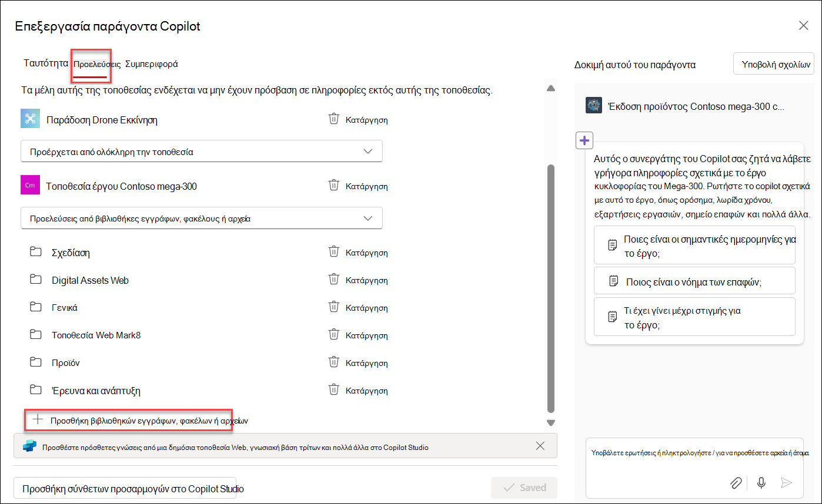Open dropdown Προελεύσεις από βιβλιοθήκες εγγράφων
The image size is (822, 504).
pyautogui.click(x=202, y=218)
